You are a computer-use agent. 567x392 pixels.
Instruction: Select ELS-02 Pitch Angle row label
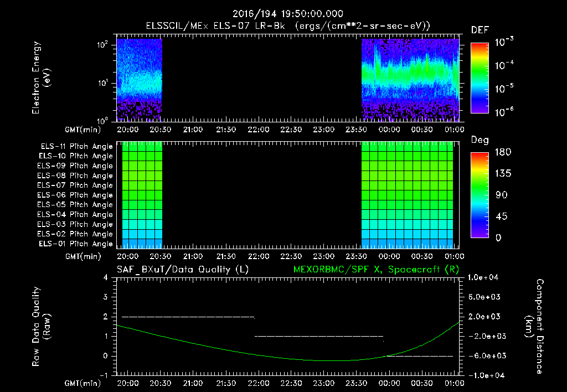[x=75, y=234]
